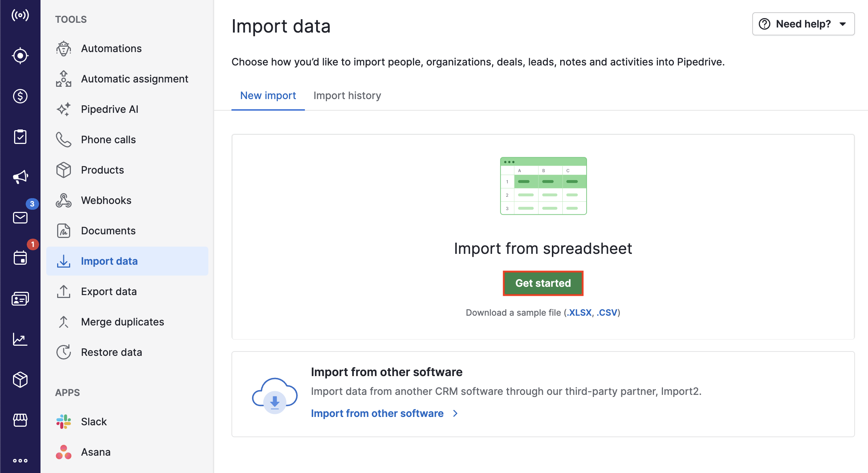Open Contacts via the contact card icon
Image resolution: width=868 pixels, height=473 pixels.
click(20, 298)
